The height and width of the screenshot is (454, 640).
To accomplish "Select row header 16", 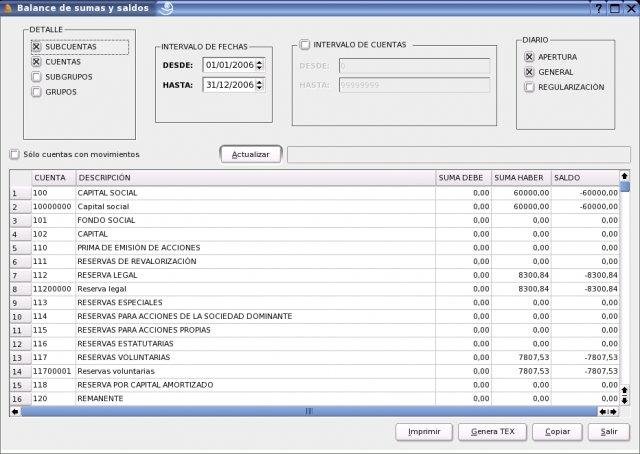I will 20,399.
